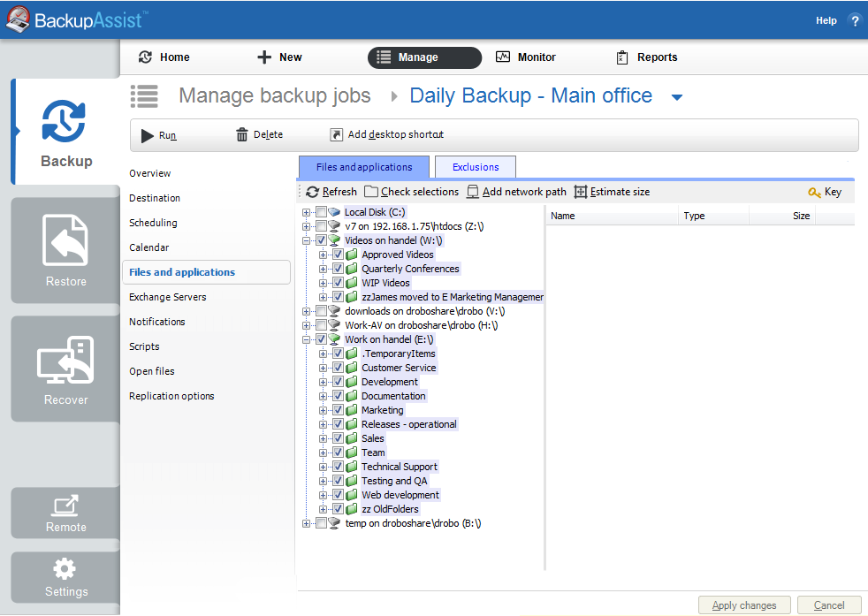Click the temp on droboshare drive icon
This screenshot has height=616, width=868.
(x=334, y=523)
